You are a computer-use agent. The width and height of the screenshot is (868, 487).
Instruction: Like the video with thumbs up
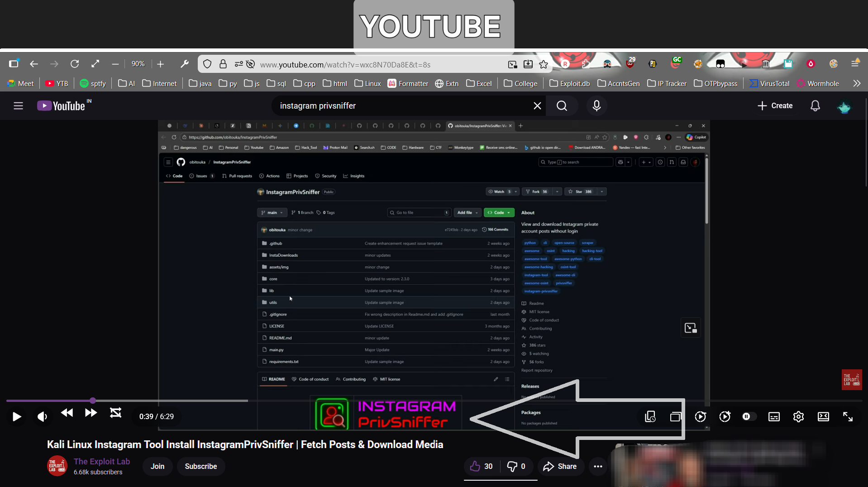481,466
